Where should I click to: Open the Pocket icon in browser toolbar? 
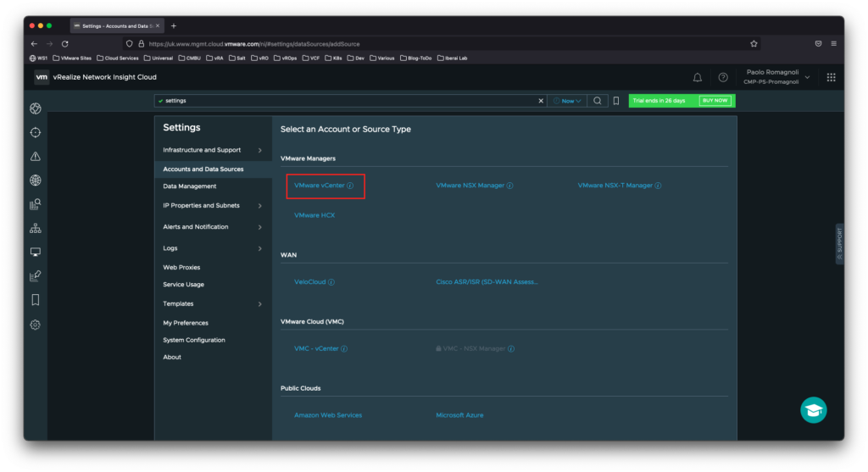818,44
